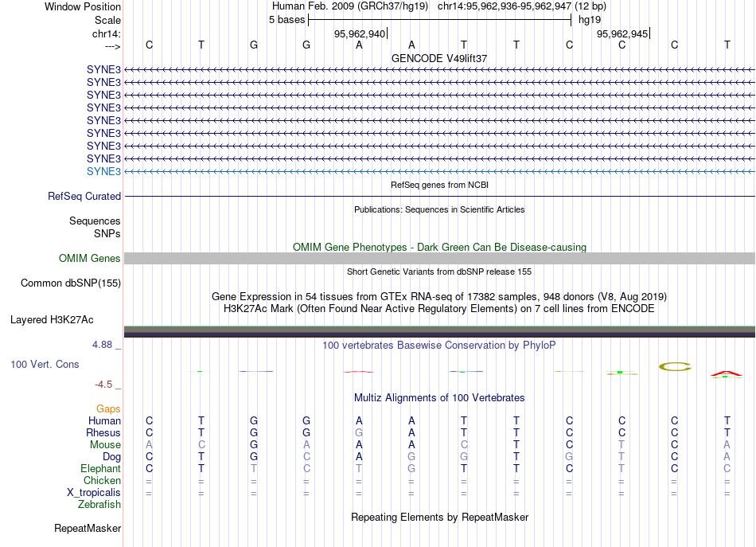Click the 95,962,945 coordinate tick label
Viewport: 756px width, 547px height.
click(622, 33)
